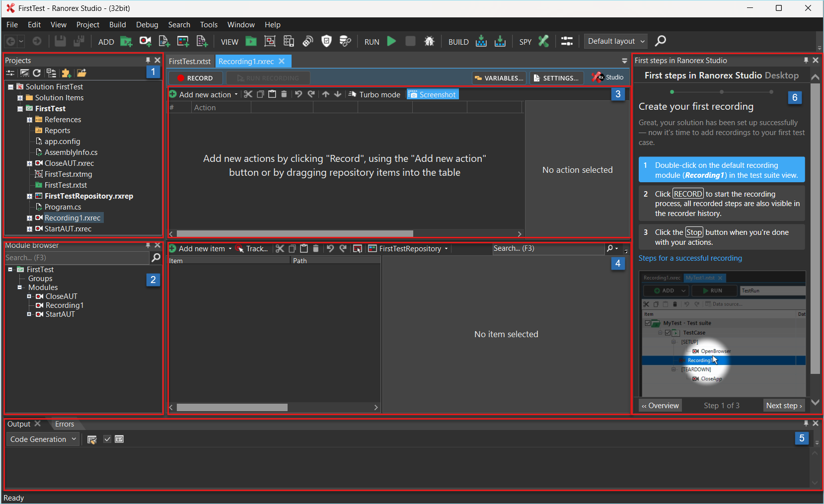The height and width of the screenshot is (504, 824).
Task: Click the Next step button
Action: pyautogui.click(x=784, y=406)
